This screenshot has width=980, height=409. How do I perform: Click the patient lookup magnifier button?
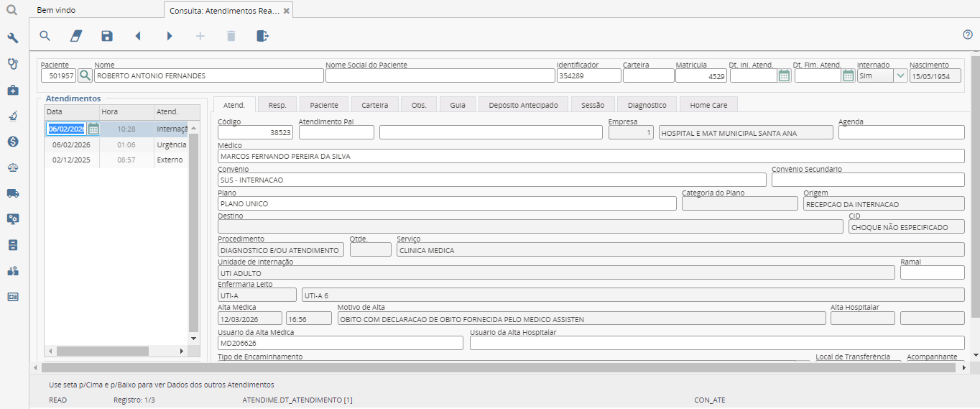85,75
